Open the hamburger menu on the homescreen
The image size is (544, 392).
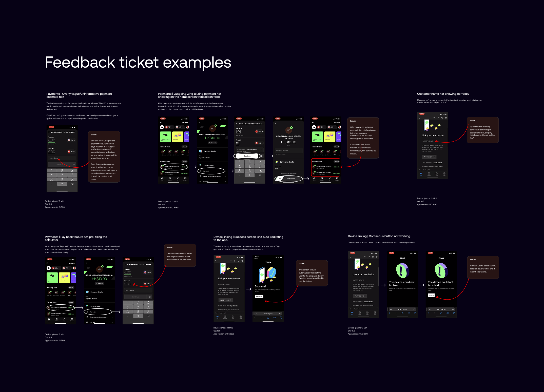(x=160, y=122)
